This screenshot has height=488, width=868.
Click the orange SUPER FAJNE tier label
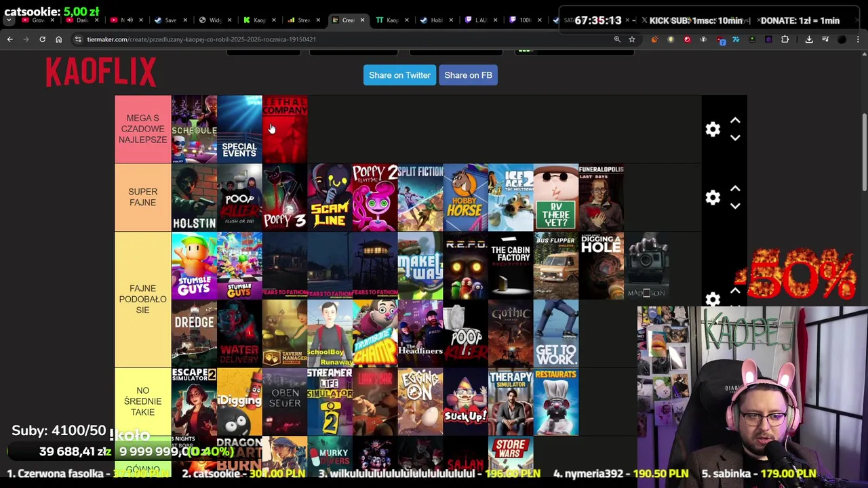coord(142,197)
